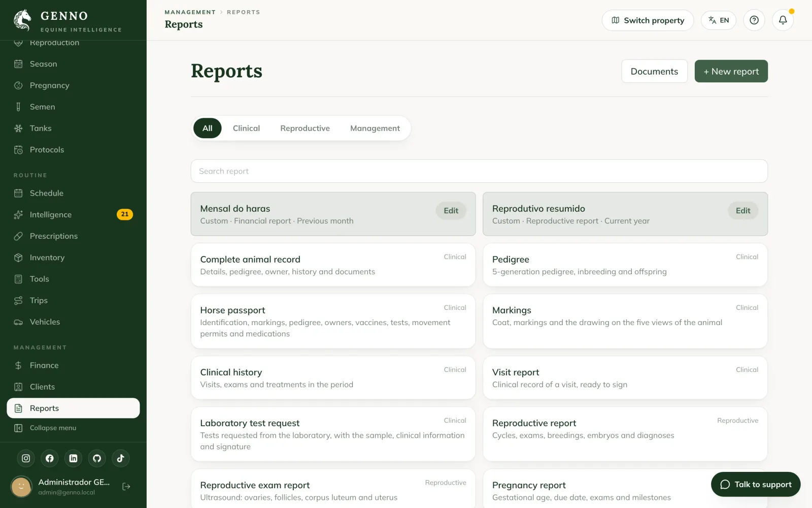Screen dimensions: 812x508
Task: Open the help question mark icon
Action: tap(754, 20)
